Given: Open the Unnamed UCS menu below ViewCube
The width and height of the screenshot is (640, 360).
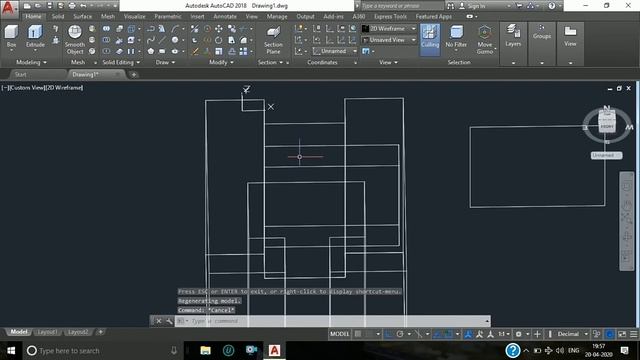Looking at the screenshot, I should pos(607,155).
